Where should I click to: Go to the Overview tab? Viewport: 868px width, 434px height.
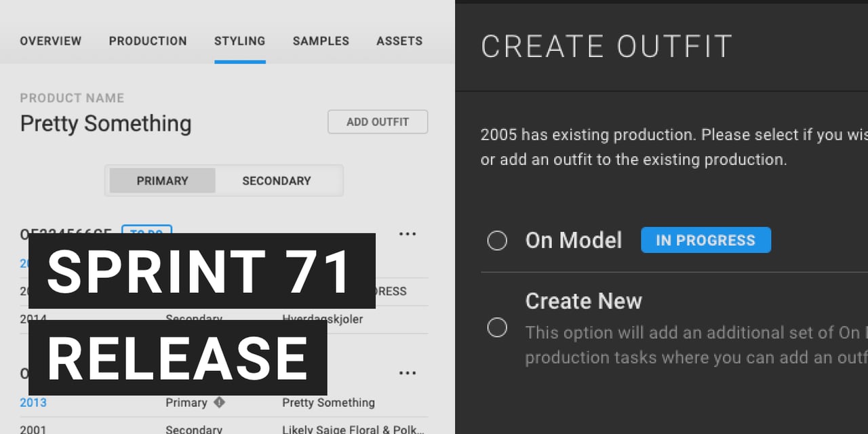(51, 41)
